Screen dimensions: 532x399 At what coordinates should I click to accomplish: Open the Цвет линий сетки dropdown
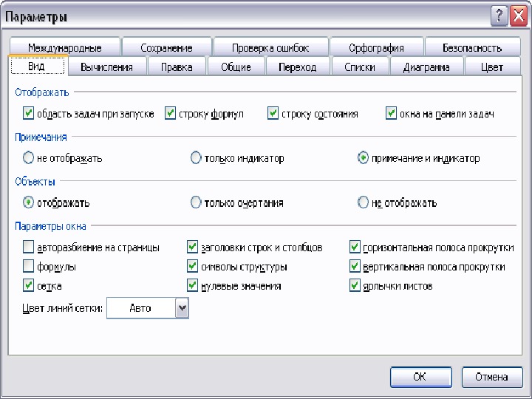coord(182,309)
